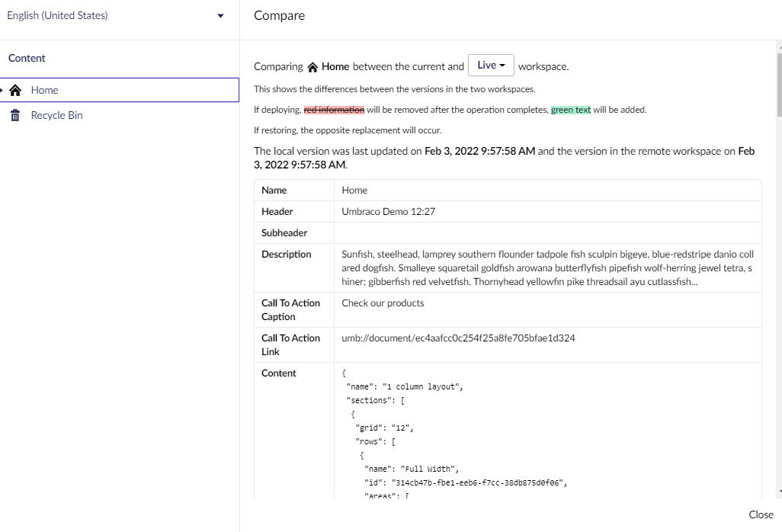This screenshot has height=532, width=782.
Task: Click the Name value 'Home'
Action: (354, 190)
